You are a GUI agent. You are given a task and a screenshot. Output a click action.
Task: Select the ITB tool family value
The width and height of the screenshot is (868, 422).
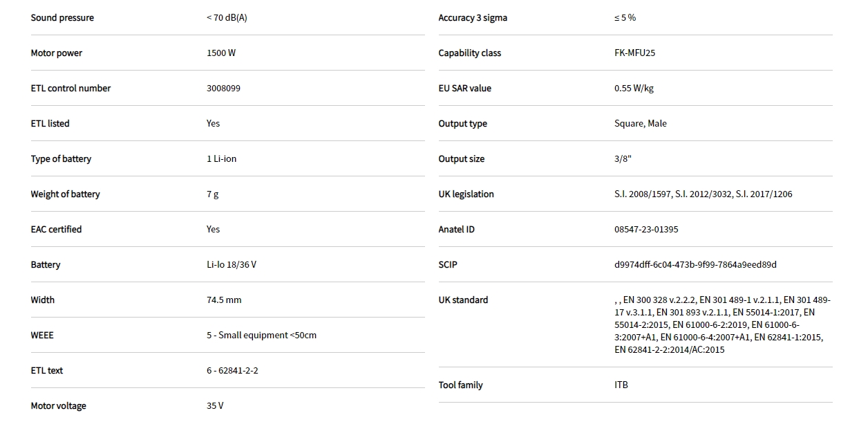[x=621, y=385]
